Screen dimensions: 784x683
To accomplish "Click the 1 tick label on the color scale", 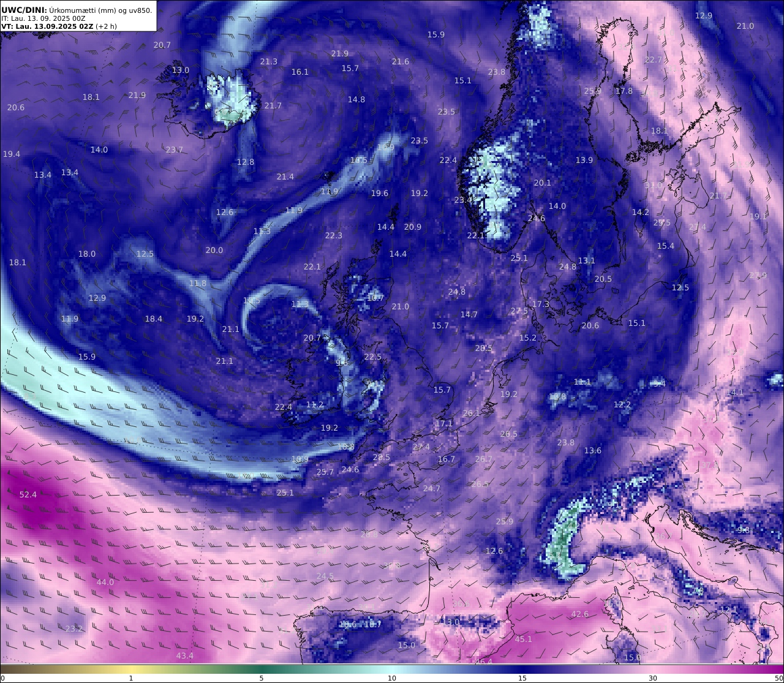I will point(131,677).
